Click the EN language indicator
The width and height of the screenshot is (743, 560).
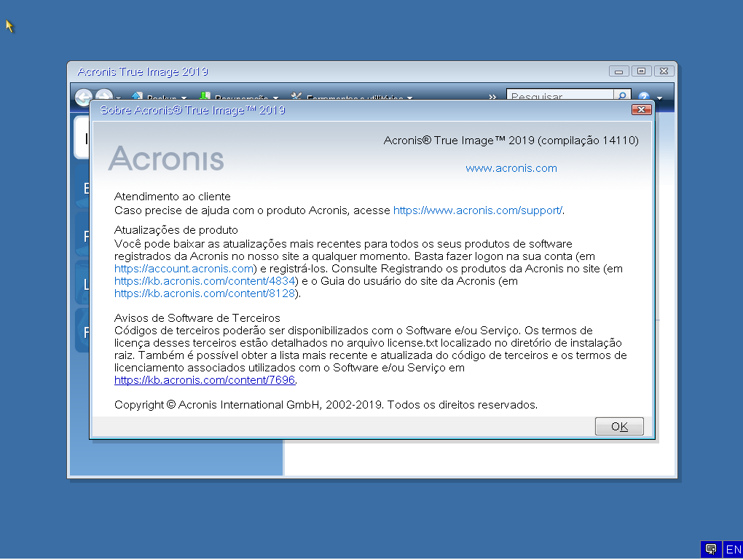(733, 550)
